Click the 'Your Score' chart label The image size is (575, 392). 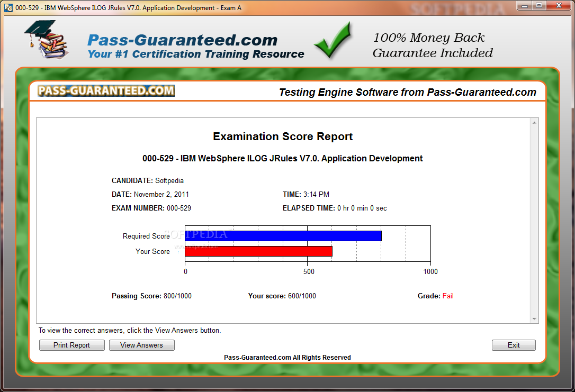pos(152,252)
